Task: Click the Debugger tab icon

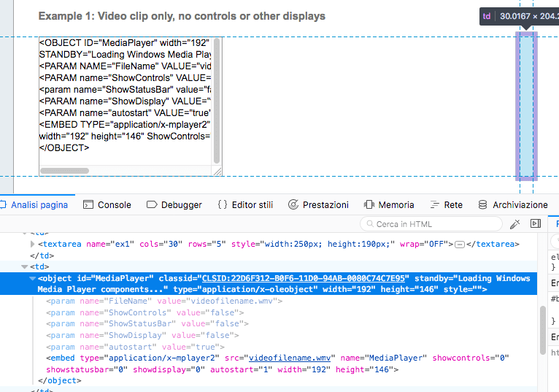Action: click(x=152, y=204)
